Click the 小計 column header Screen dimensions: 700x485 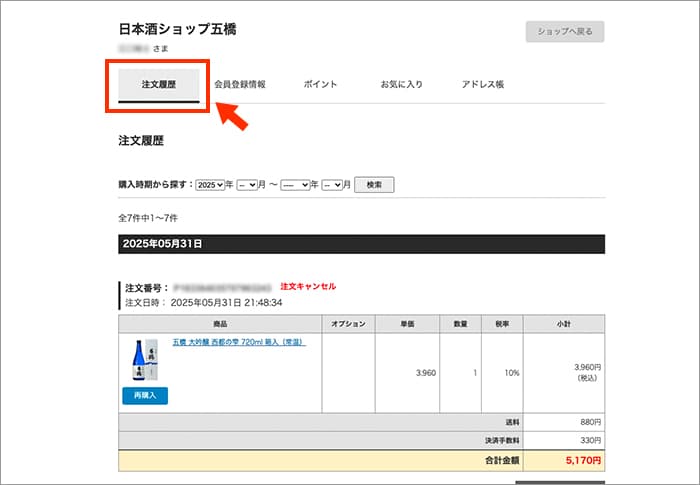coord(565,324)
